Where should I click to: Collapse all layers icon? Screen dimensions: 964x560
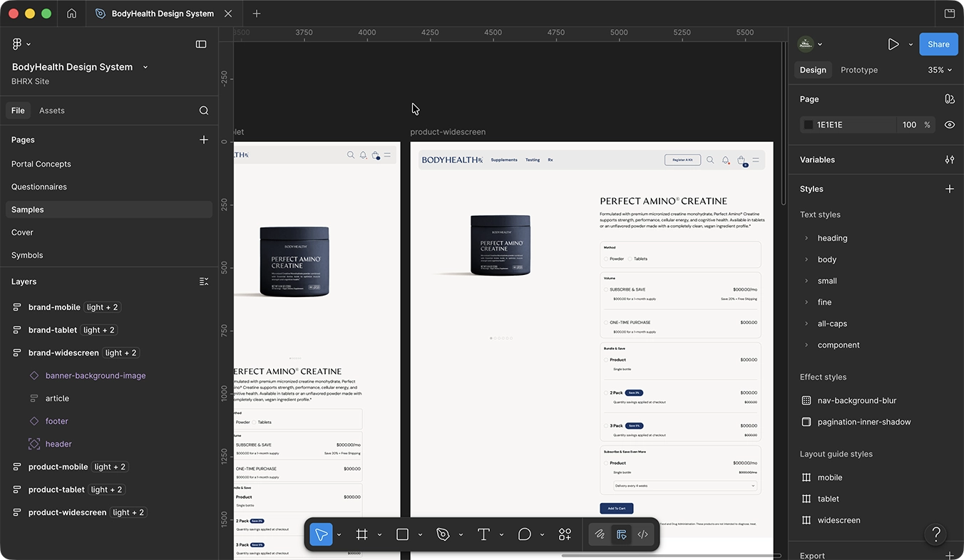(x=204, y=281)
